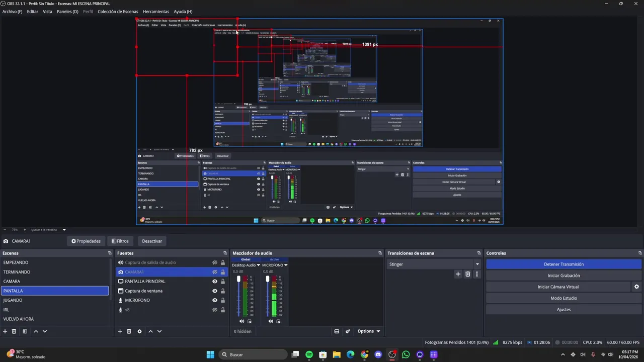
Task: Enable Modo Estudio
Action: pos(563,298)
